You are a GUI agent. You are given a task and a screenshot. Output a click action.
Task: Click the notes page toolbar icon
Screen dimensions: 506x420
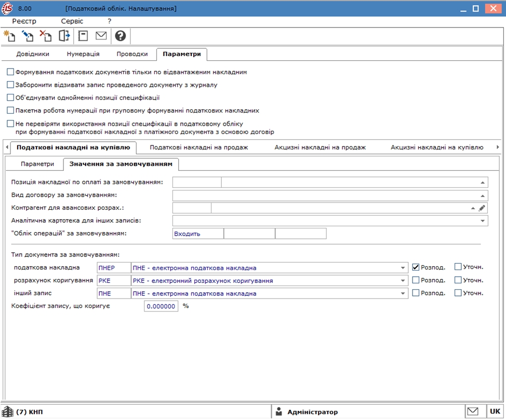pos(83,36)
